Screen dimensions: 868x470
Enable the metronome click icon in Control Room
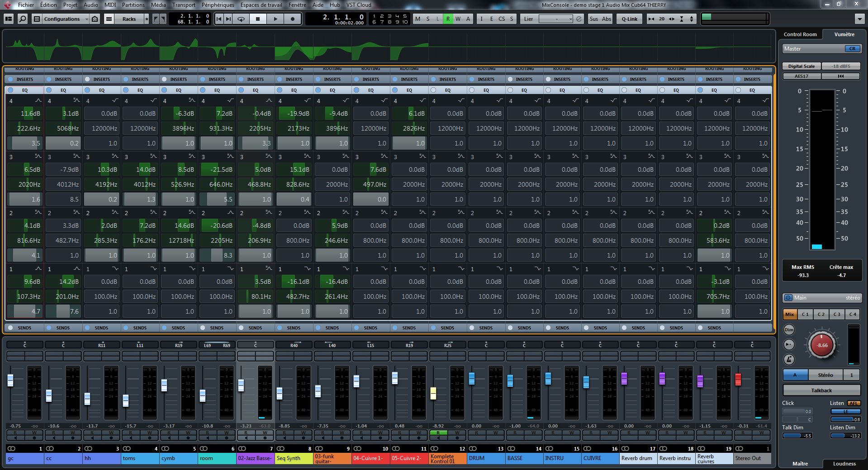pos(789,359)
